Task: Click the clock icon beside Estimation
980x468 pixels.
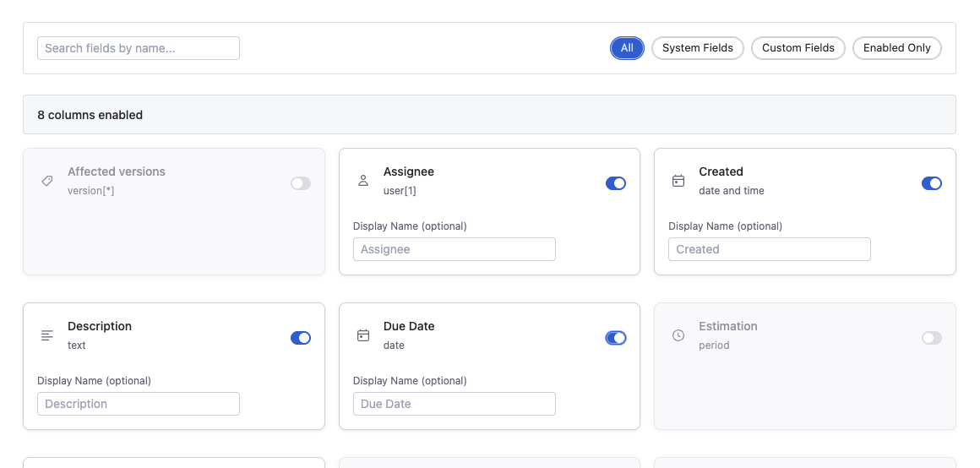Action: point(678,335)
